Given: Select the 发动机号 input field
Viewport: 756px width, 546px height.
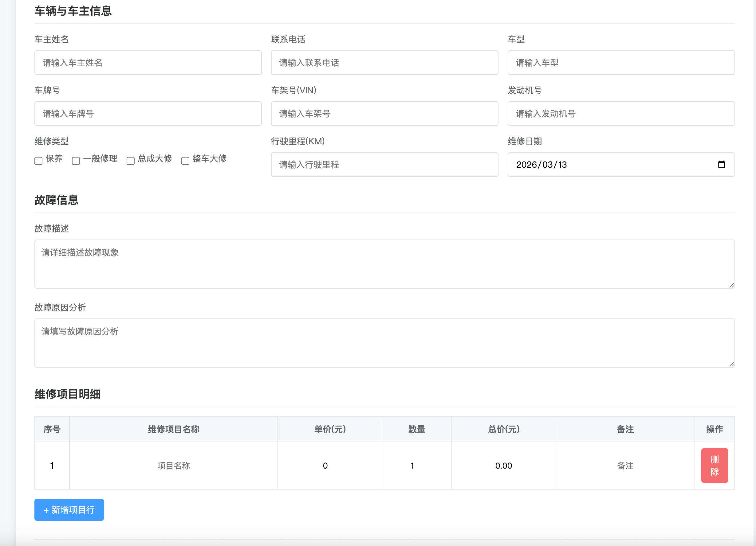Looking at the screenshot, I should coord(621,114).
